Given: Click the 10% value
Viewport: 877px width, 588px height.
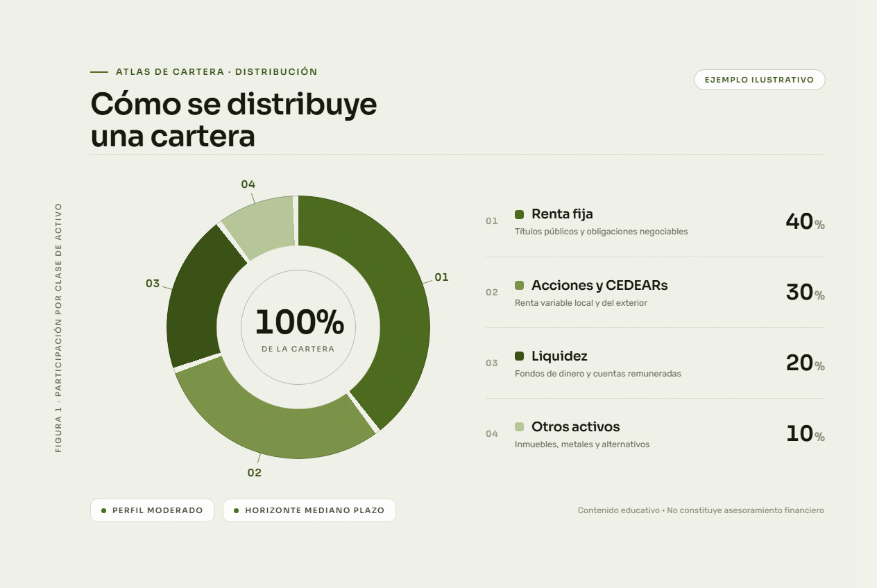Looking at the screenshot, I should pyautogui.click(x=805, y=433).
